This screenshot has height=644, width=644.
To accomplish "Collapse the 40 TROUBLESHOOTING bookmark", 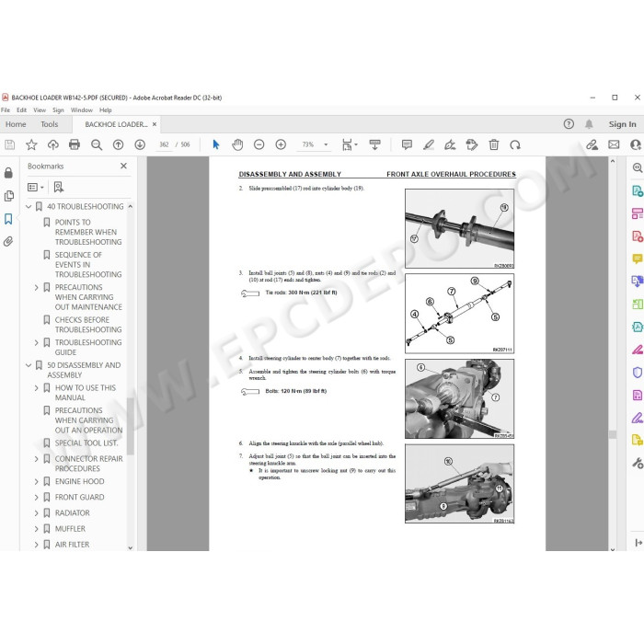I will pyautogui.click(x=29, y=207).
